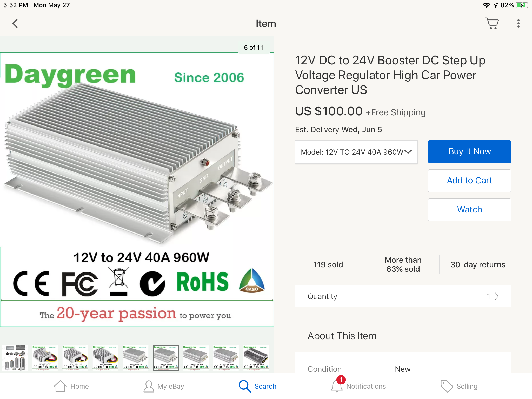
Task: Tap the battery indicator in status bar
Action: point(522,5)
